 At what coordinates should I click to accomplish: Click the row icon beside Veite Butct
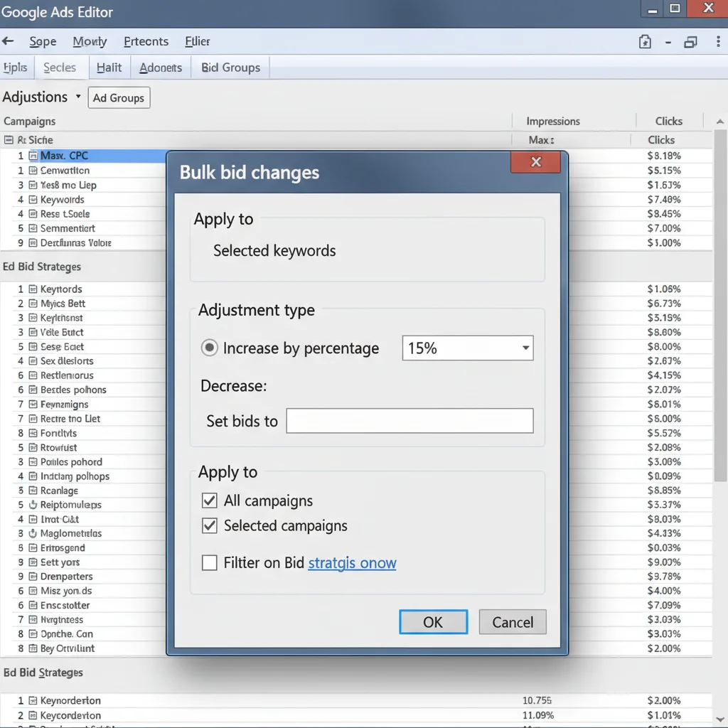[33, 333]
